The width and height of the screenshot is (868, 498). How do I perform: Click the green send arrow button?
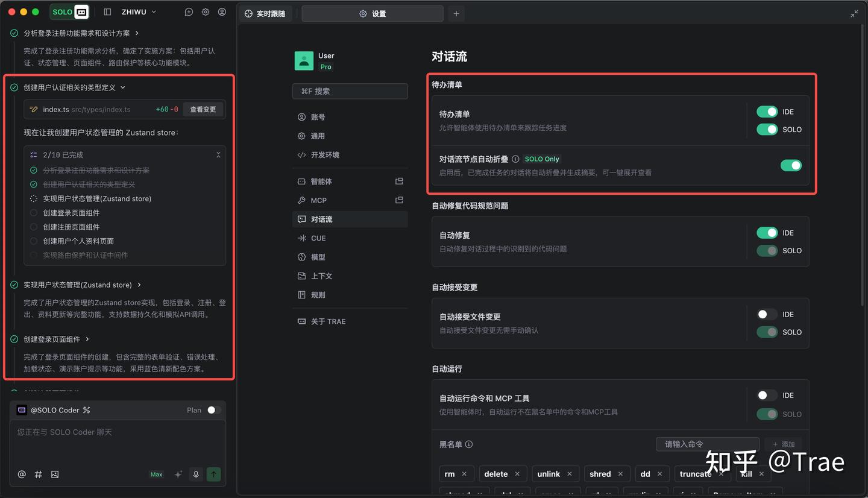point(213,474)
